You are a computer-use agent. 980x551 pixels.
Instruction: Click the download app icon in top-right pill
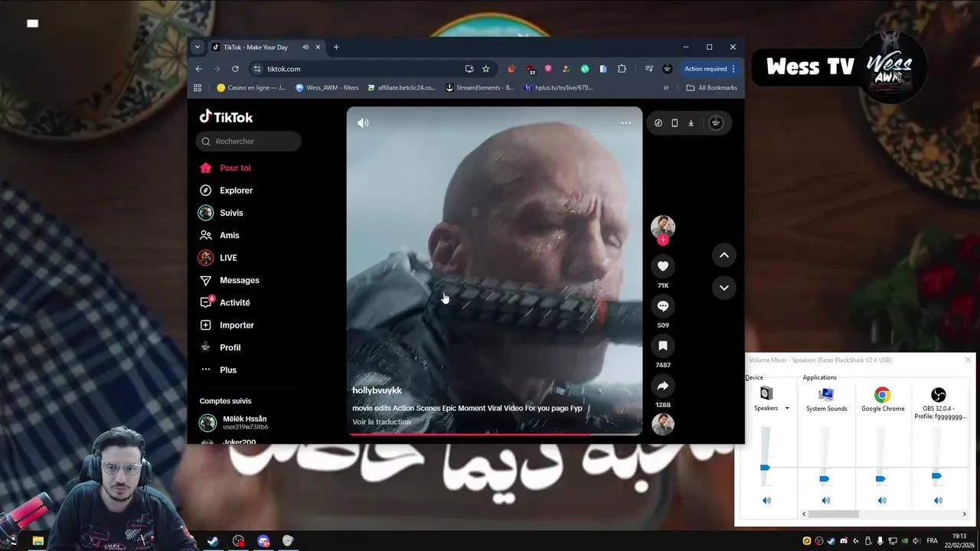pos(691,122)
